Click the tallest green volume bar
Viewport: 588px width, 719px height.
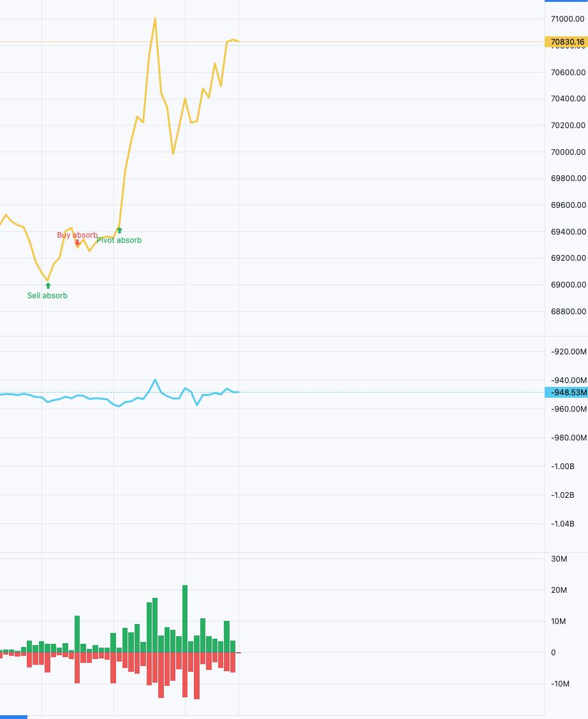point(185,618)
